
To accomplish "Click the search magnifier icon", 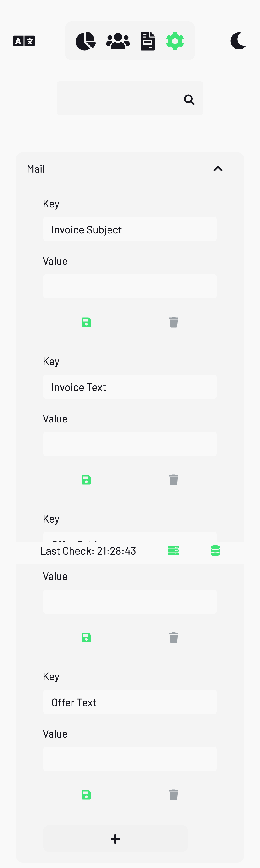I will tap(189, 100).
